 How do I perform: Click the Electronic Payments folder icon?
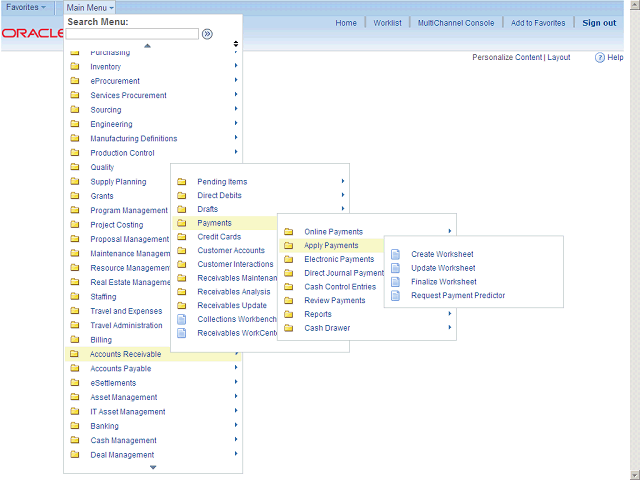(x=289, y=259)
